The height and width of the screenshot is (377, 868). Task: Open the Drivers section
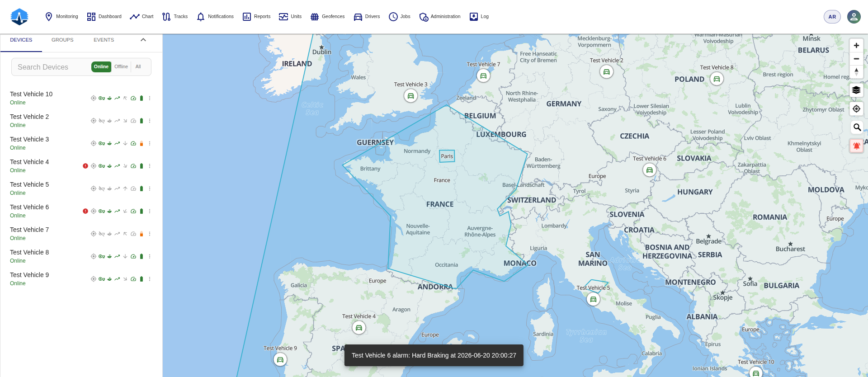click(x=367, y=17)
